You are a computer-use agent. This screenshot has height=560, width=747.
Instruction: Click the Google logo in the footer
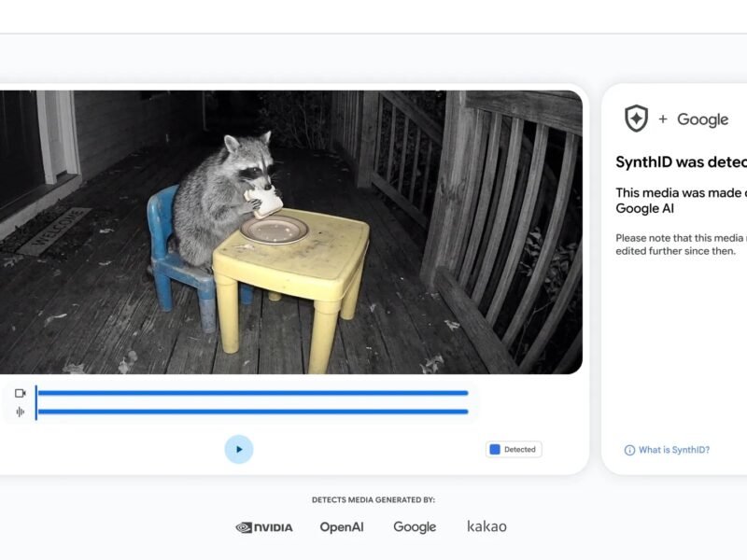coord(415,526)
